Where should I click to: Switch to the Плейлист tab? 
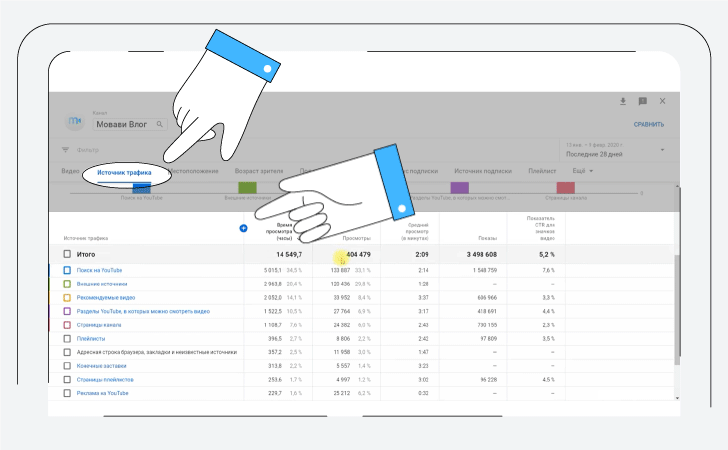coord(542,171)
